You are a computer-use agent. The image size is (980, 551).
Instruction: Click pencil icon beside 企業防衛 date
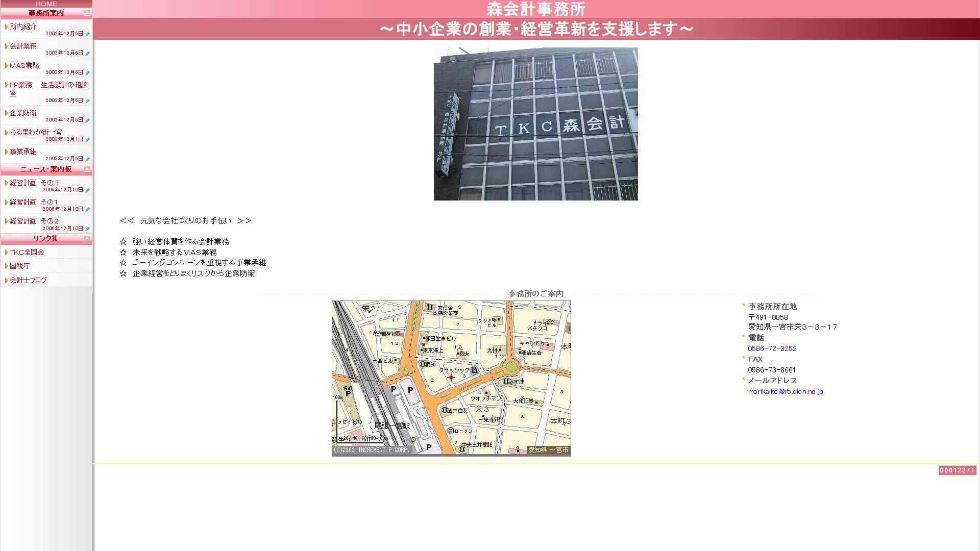tap(87, 120)
